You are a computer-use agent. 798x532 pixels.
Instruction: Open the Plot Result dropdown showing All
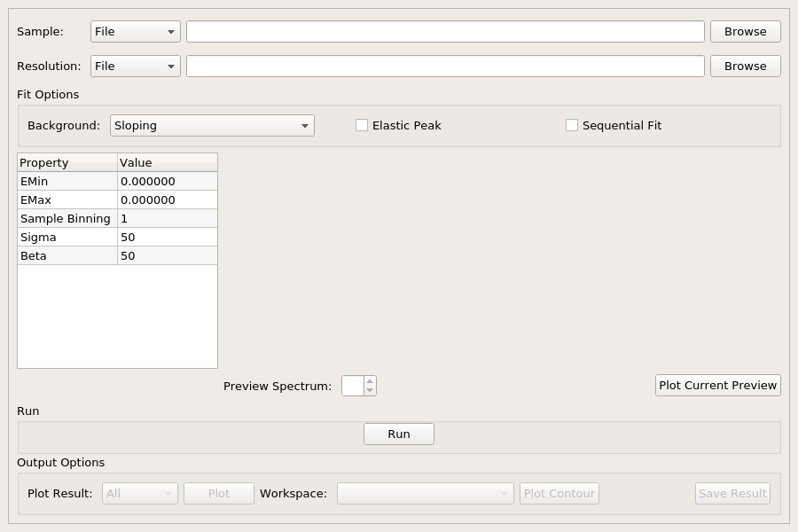[x=140, y=493]
